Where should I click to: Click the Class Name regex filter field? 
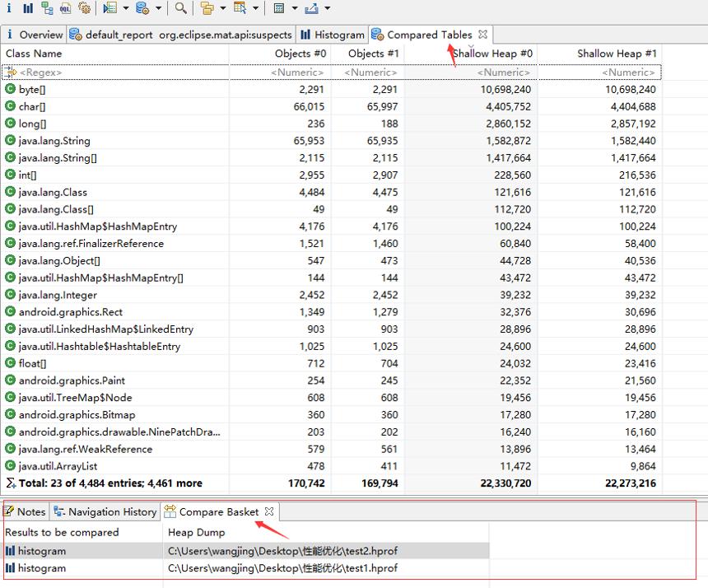(115, 72)
